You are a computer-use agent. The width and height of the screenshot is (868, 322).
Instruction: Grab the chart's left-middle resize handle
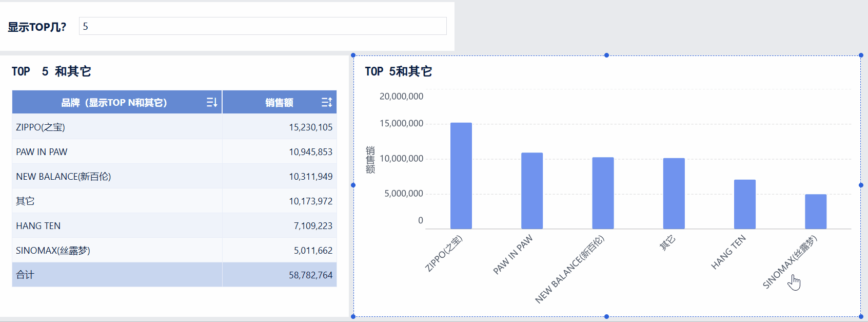point(353,185)
